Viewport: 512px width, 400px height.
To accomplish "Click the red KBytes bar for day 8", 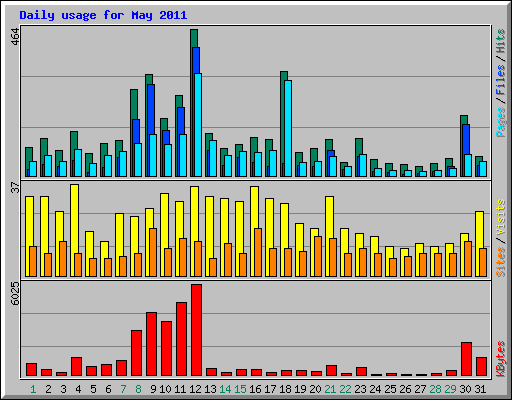I will coord(136,353).
